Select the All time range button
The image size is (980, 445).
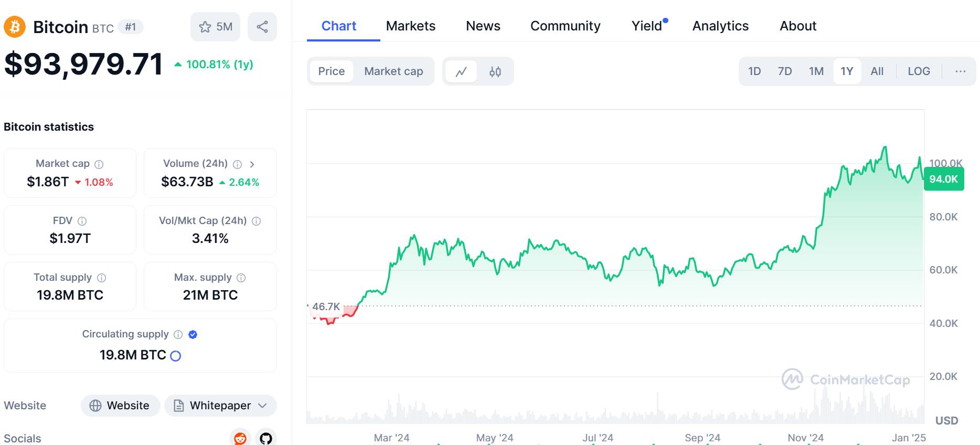pos(877,71)
